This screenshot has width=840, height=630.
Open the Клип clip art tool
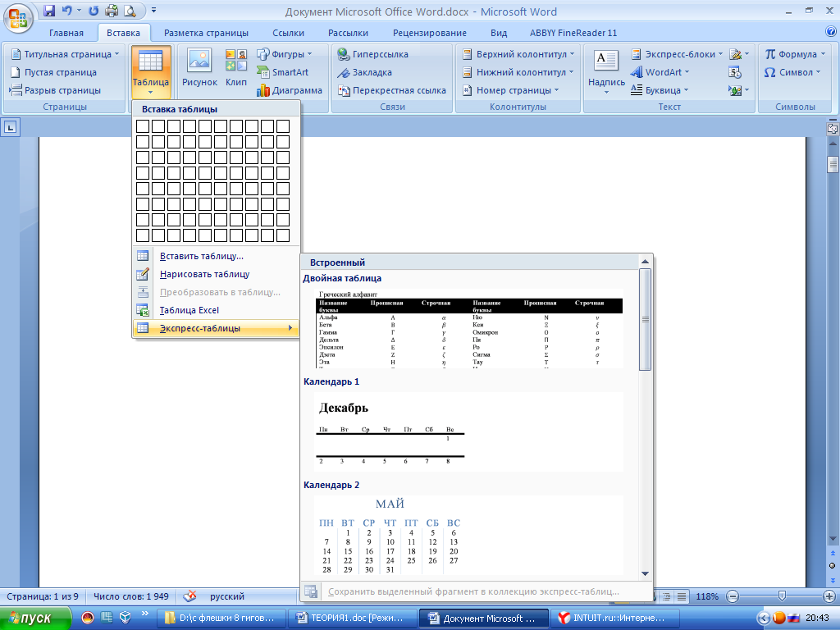pyautogui.click(x=236, y=68)
